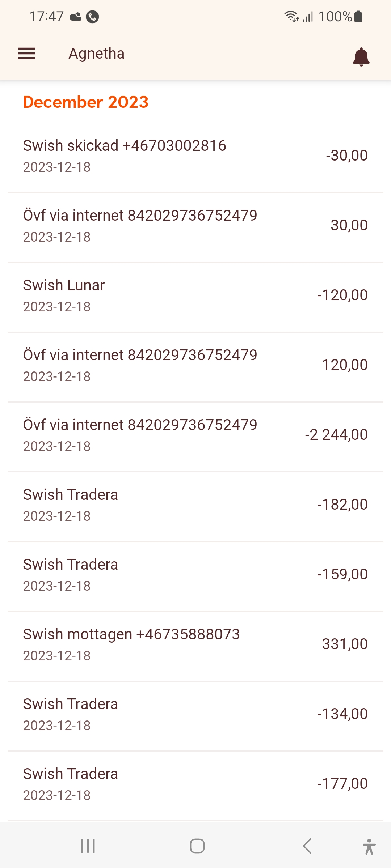Screen dimensions: 391x868
Task: Open the Övf via internet 120,00 transaction
Action: (195, 365)
